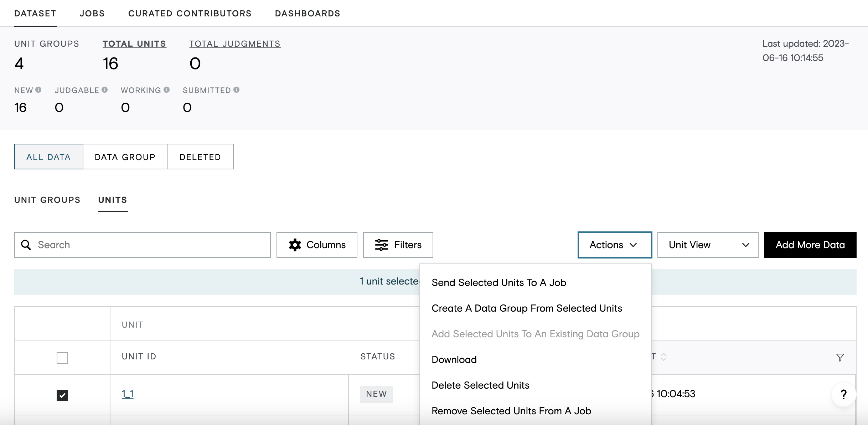This screenshot has width=868, height=425.
Task: Open the Filters panel
Action: (x=398, y=245)
